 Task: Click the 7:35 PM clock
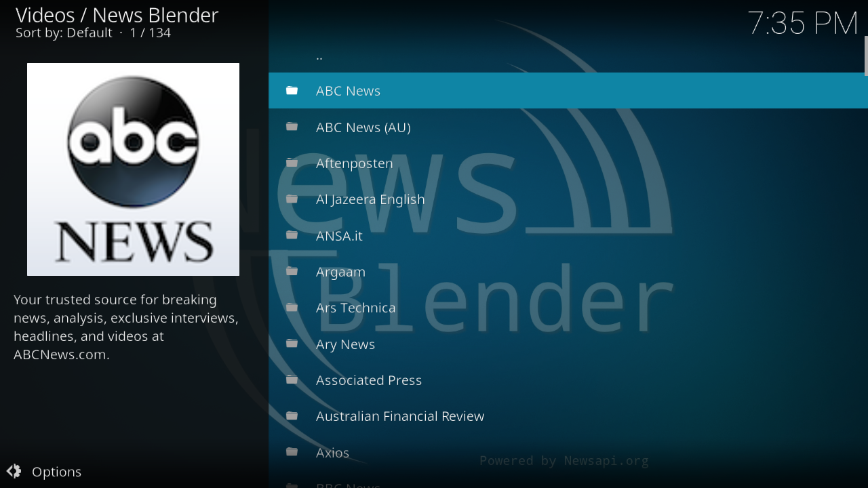click(803, 23)
